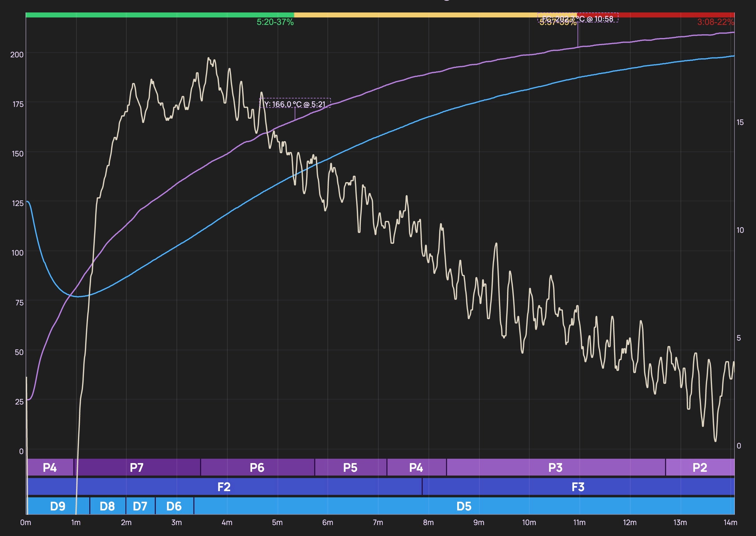
Task: Select the F3 fan segment
Action: click(578, 486)
